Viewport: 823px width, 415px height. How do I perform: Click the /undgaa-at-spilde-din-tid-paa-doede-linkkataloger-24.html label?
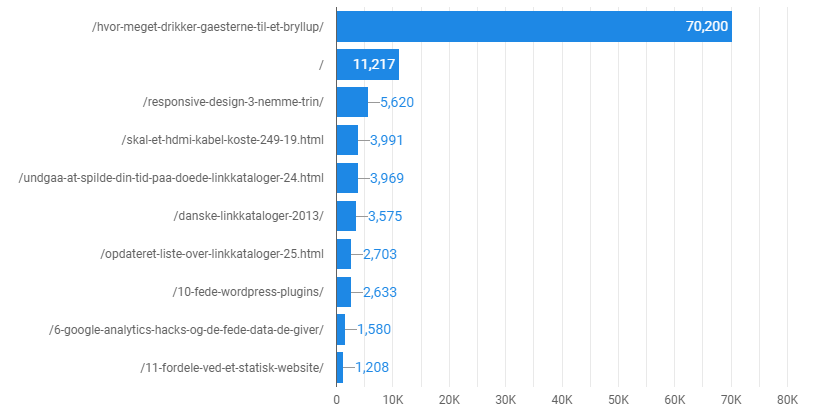coord(171,178)
